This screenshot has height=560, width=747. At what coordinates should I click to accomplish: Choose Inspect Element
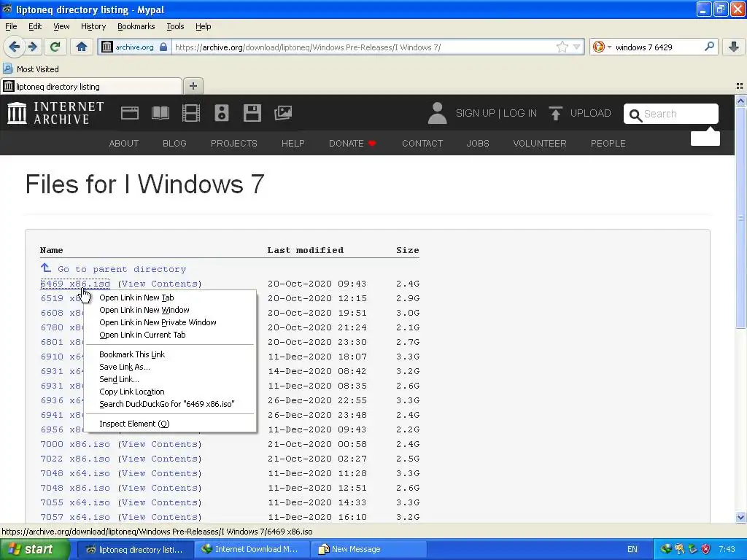(x=170, y=424)
